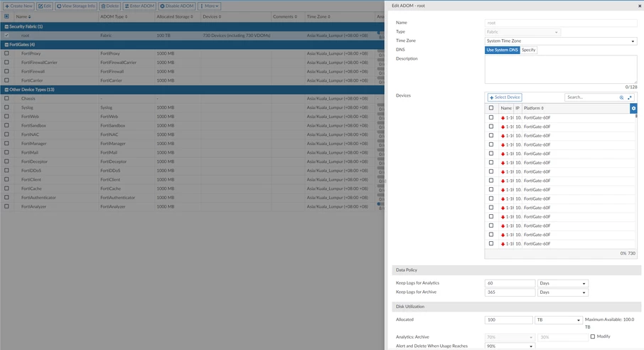The width and height of the screenshot is (644, 350).
Task: Open the Time Zone dropdown
Action: tap(561, 41)
